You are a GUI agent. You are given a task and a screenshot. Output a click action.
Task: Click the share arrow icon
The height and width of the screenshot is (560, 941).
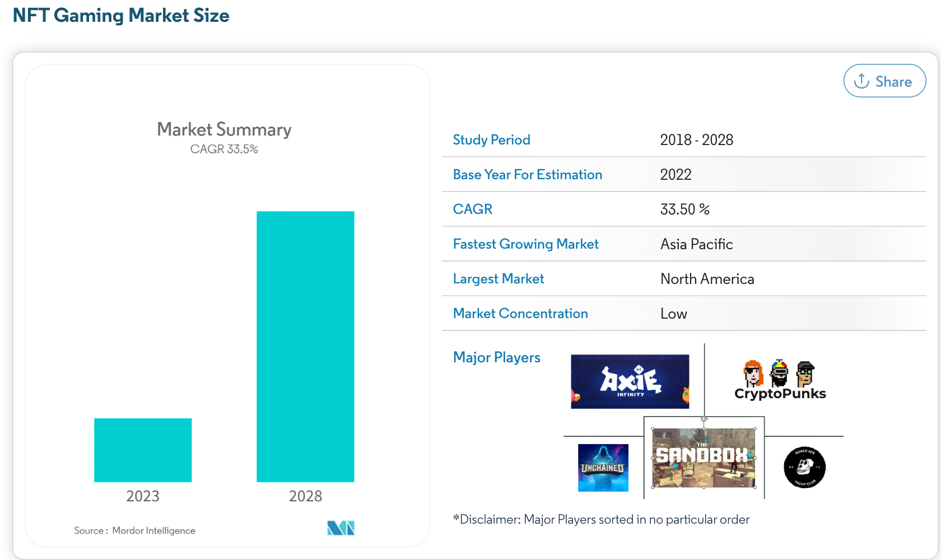(861, 81)
